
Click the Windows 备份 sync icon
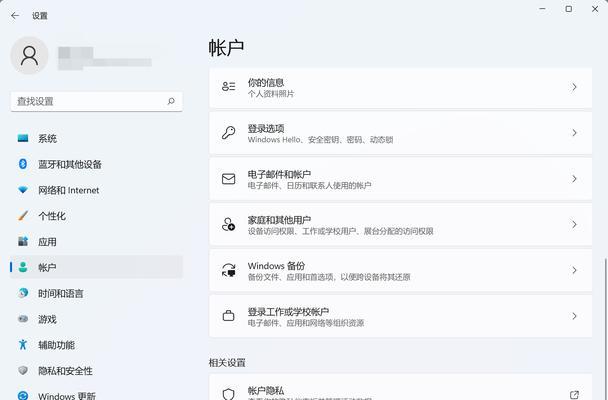click(228, 270)
